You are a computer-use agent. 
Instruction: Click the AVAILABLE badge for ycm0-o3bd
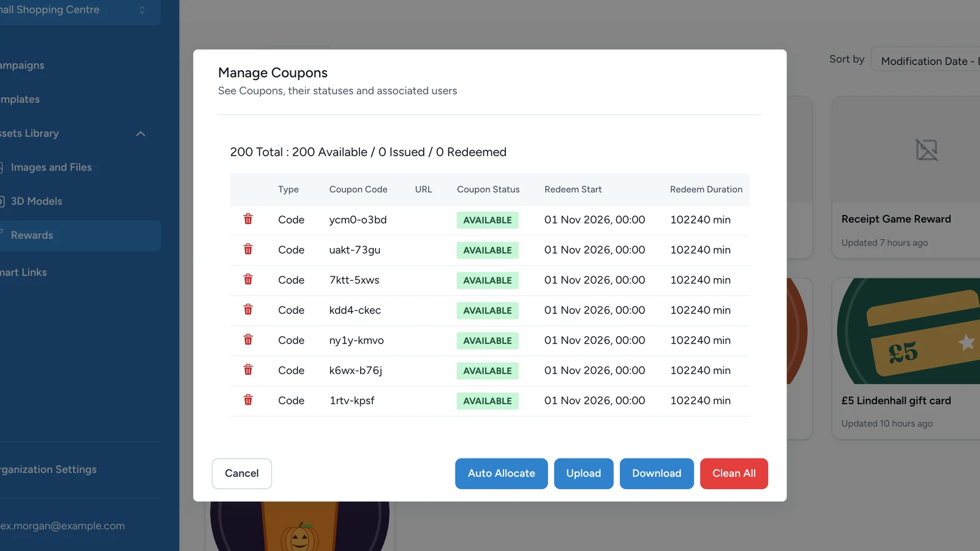point(488,220)
